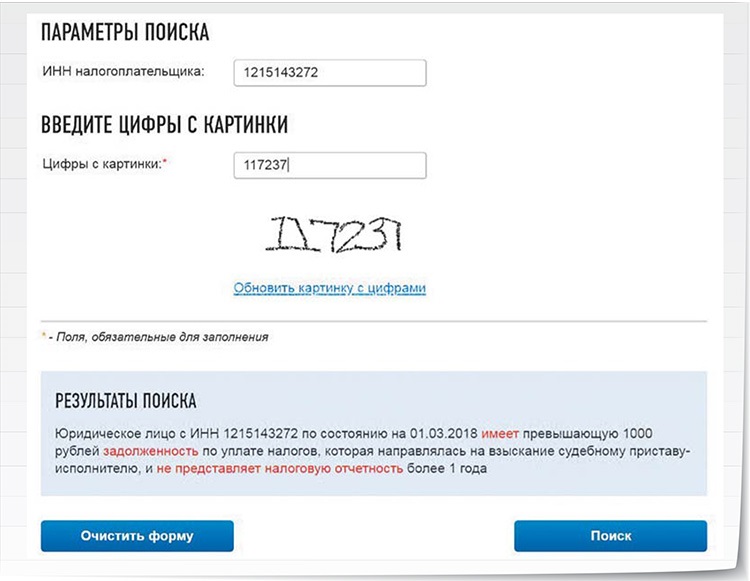Focus the Цифры с картинки input field
This screenshot has width=750, height=581.
pos(330,165)
